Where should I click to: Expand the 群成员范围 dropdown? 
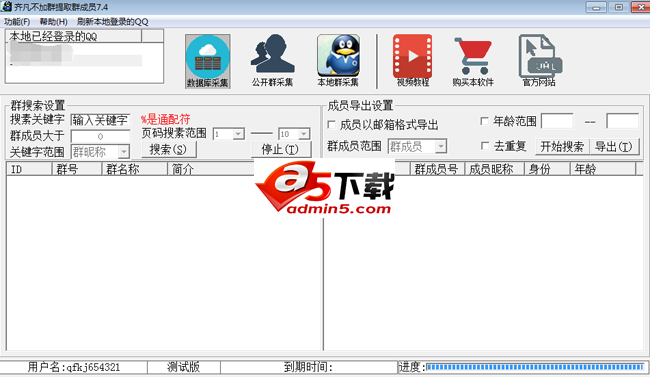pos(441,146)
